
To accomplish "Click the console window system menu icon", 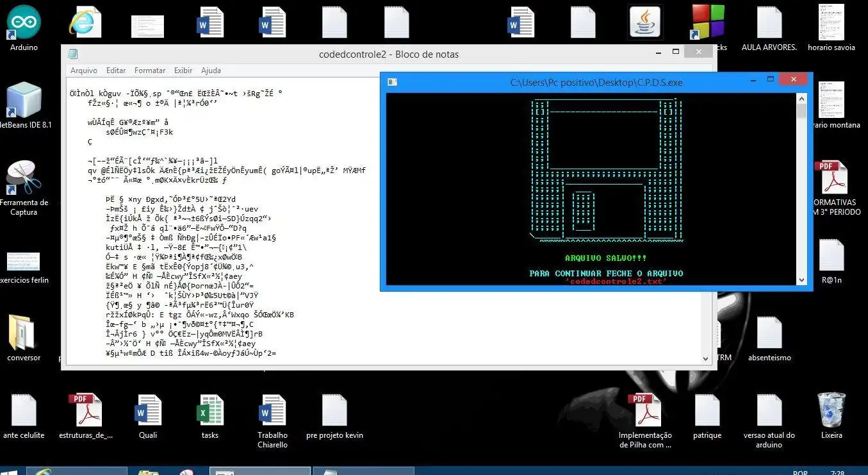I will pyautogui.click(x=392, y=82).
